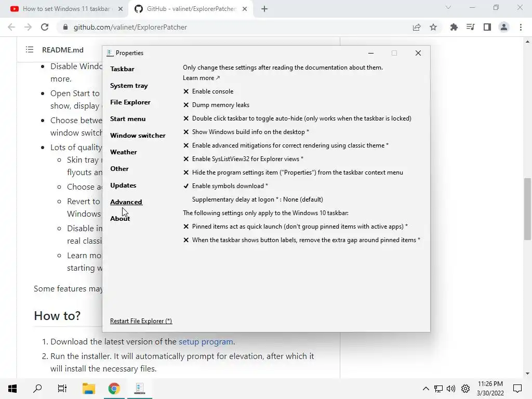Enable console option
532x399 pixels.
[208, 91]
